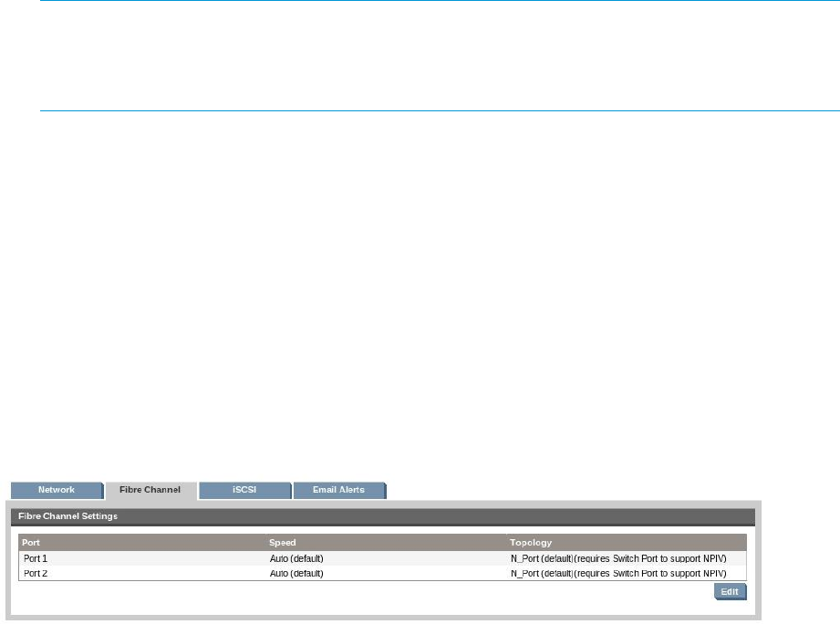The image size is (840, 624).
Task: Click the Edit button
Action: point(730,592)
